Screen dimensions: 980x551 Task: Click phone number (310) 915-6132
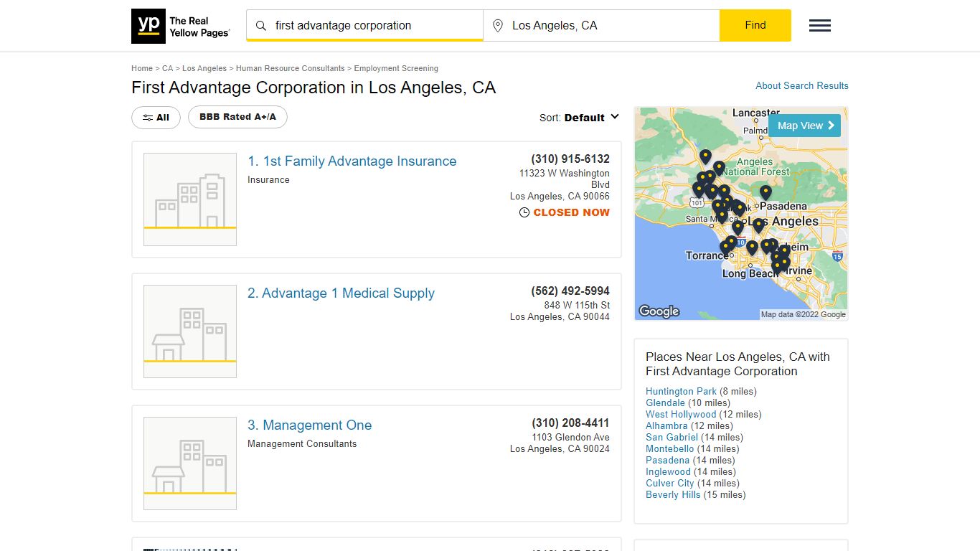point(570,159)
